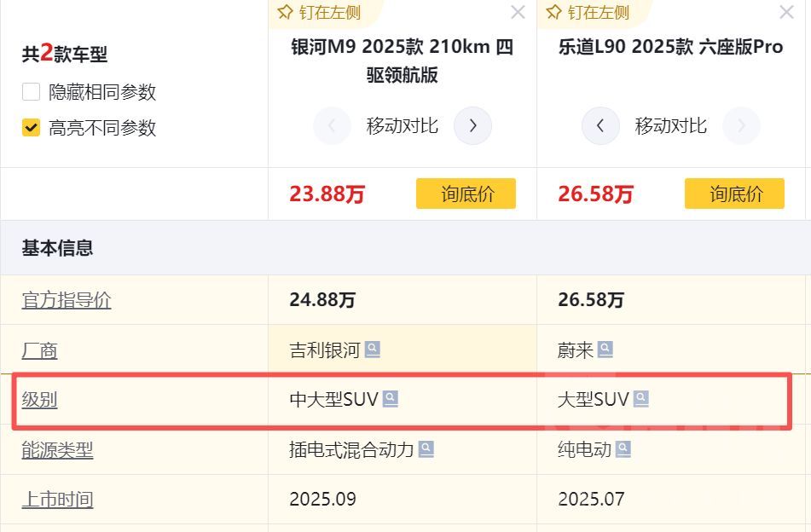
Task: Select the 基本信息 section header
Action: (56, 248)
